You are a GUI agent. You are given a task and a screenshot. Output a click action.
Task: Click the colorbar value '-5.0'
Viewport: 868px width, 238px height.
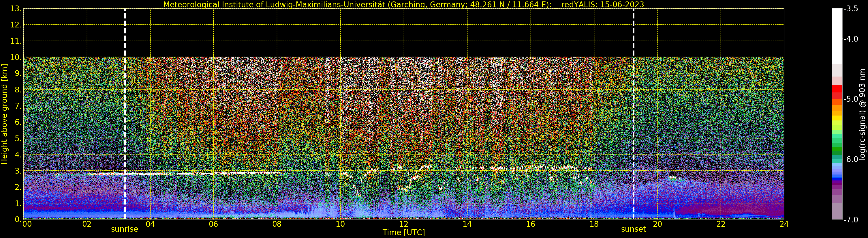tap(851, 99)
